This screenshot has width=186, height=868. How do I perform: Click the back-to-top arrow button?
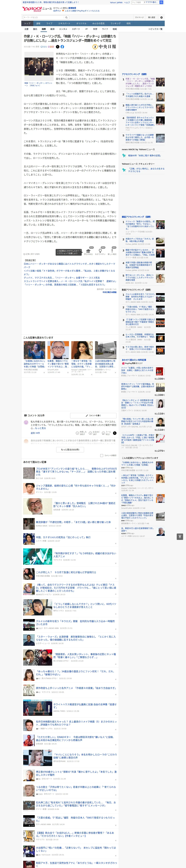pyautogui.click(x=180, y=536)
